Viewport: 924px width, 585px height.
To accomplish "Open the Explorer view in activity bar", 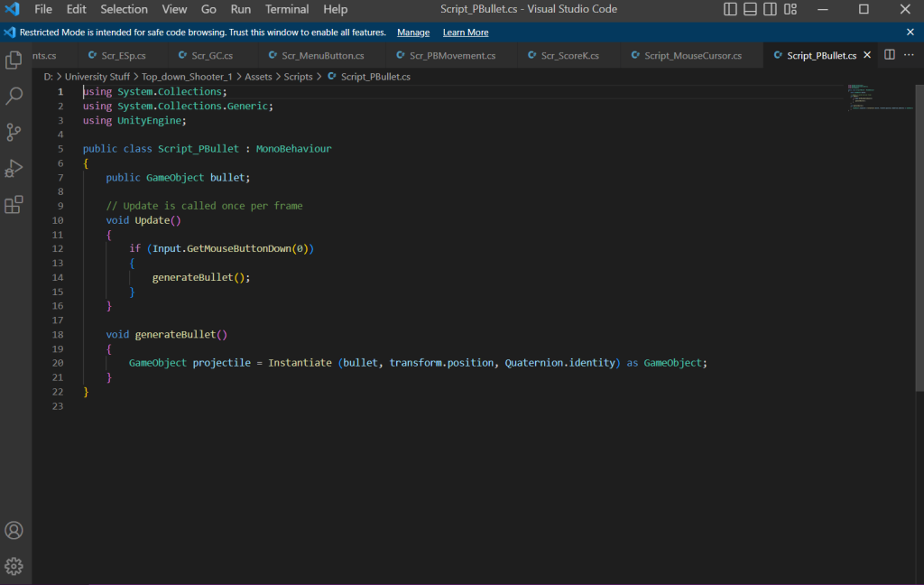I will point(14,60).
